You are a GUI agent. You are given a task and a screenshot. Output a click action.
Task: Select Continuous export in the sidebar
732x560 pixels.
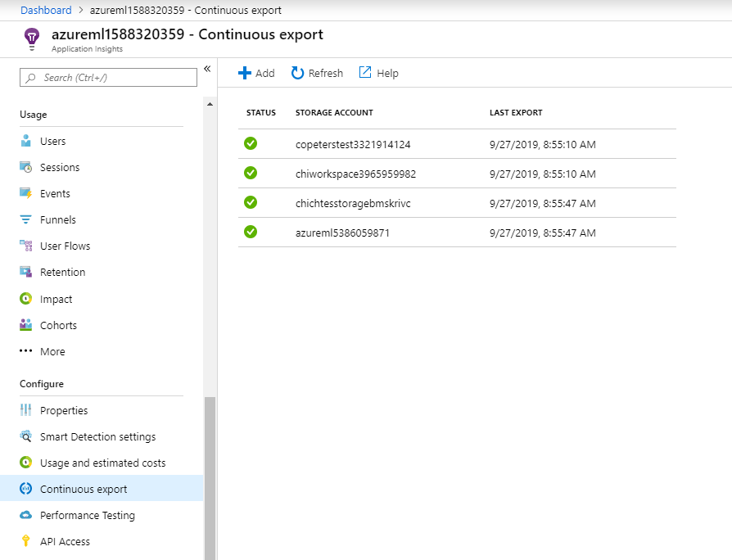click(102, 489)
